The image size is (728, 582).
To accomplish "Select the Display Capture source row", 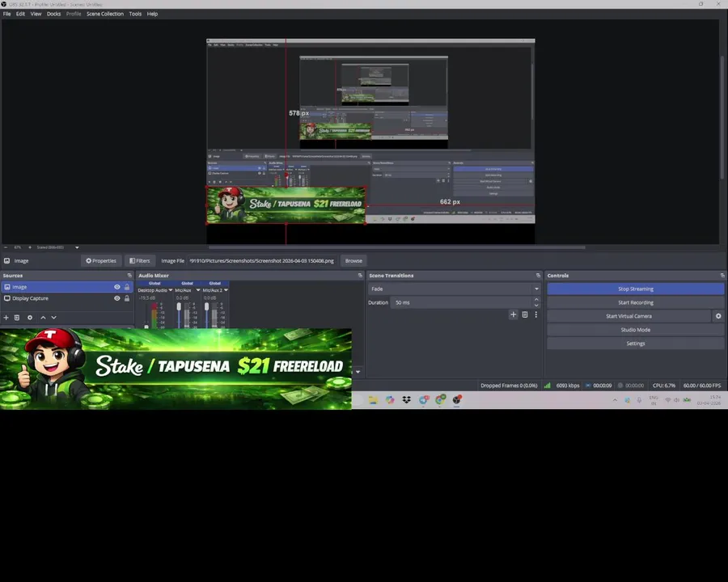I will (x=67, y=298).
